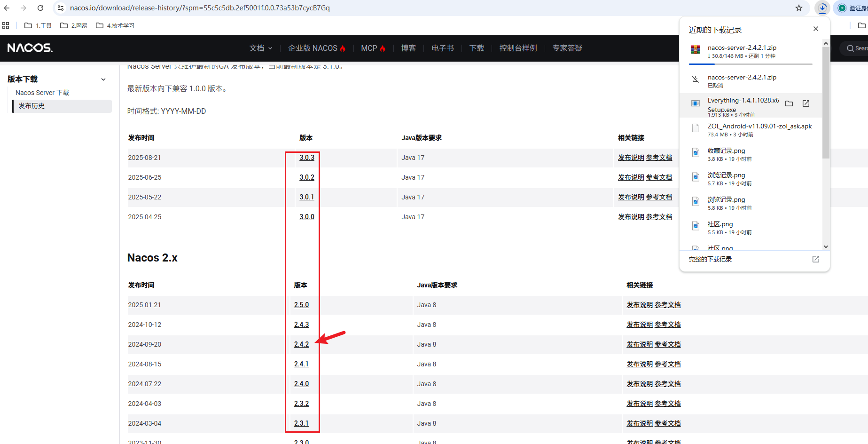Screen dimensions: 868x444
Task: Close the recent downloads popup
Action: 816,29
